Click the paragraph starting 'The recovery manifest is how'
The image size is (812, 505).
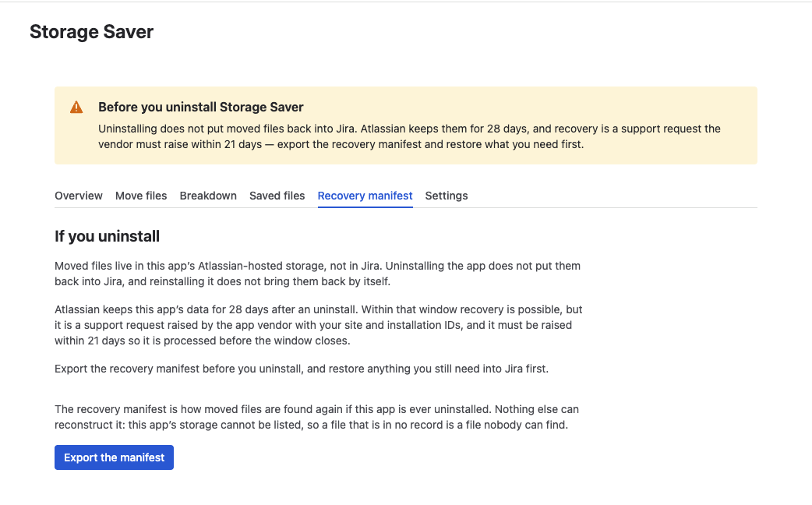317,417
